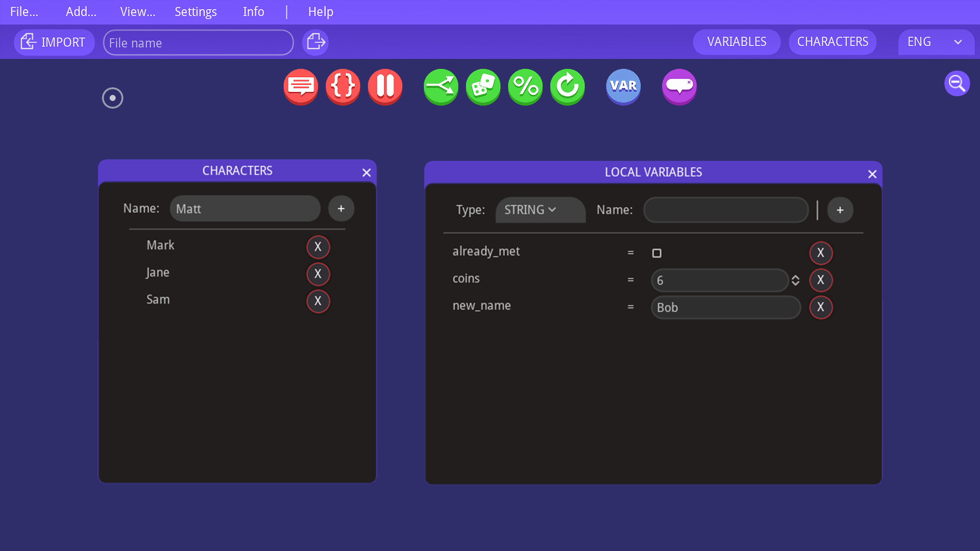The width and height of the screenshot is (980, 551).
Task: Click the green repeat node icon
Action: (x=567, y=87)
